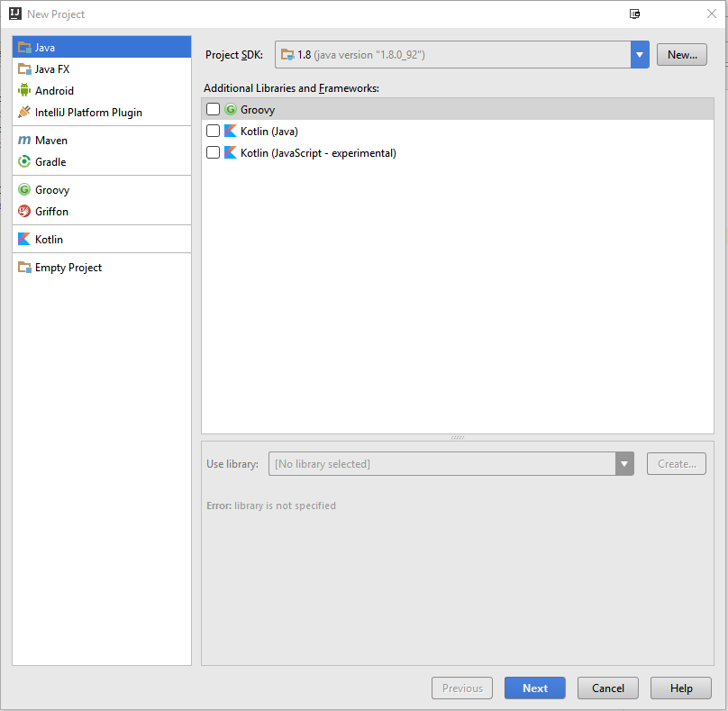
Task: Click the splitter handle below frameworks list
Action: coord(458,437)
